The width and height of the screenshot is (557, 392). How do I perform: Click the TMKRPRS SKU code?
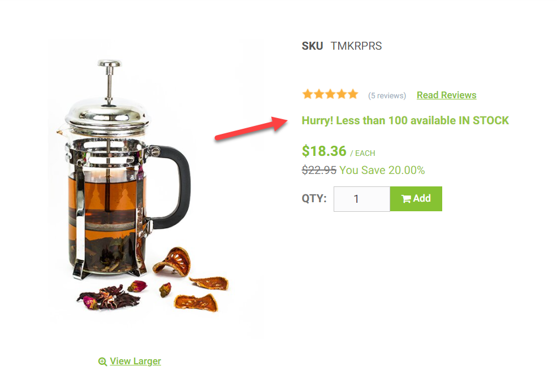356,46
